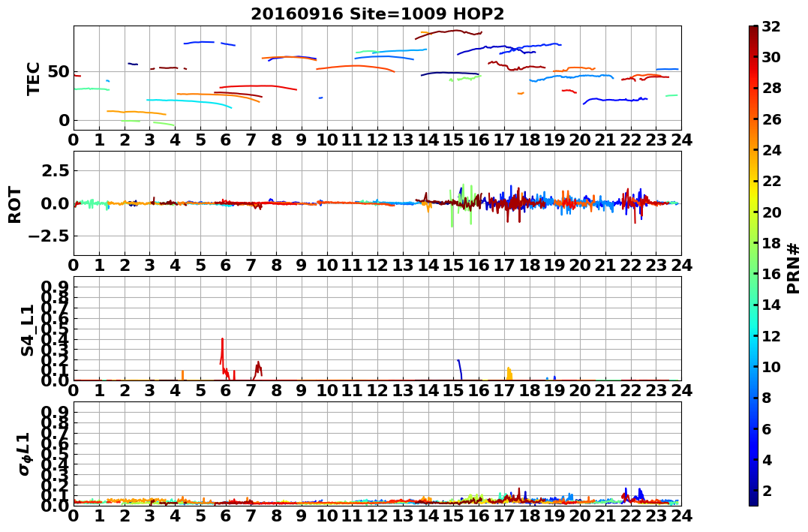The width and height of the screenshot is (808, 532).
Task: Click hour 3 label under ROT panel
Action: tap(149, 265)
